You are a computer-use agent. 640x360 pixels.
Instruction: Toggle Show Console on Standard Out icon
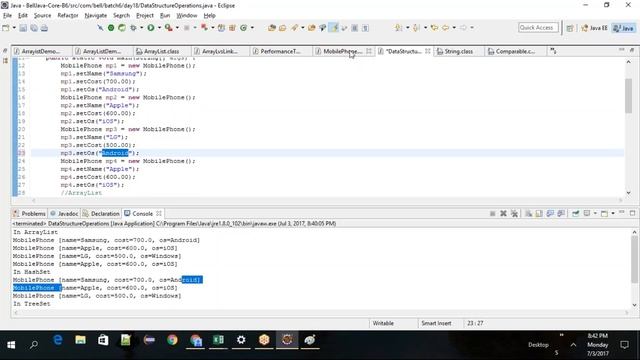tap(550, 213)
